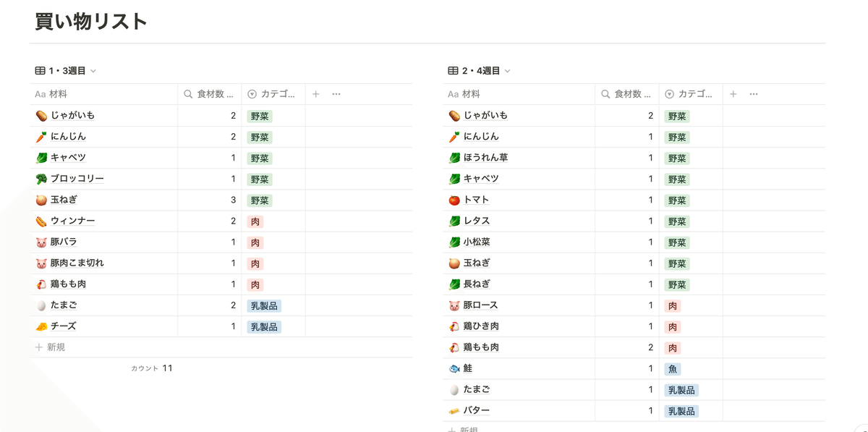Open the 食材数 column header in right table
The image size is (868, 432).
[626, 94]
